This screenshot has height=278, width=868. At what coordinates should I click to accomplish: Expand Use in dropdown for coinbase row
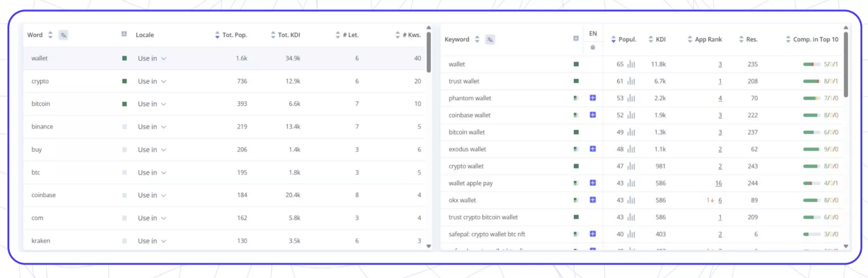(152, 195)
